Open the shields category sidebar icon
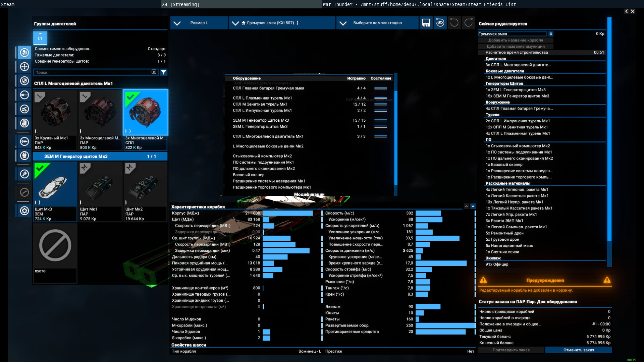Image resolution: width=644 pixels, height=362 pixels. [24, 81]
